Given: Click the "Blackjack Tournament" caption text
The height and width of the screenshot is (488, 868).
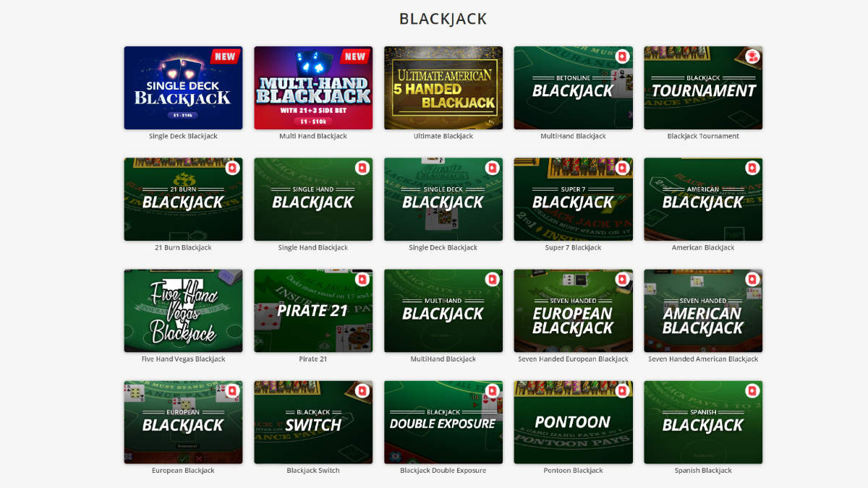Looking at the screenshot, I should tap(703, 136).
